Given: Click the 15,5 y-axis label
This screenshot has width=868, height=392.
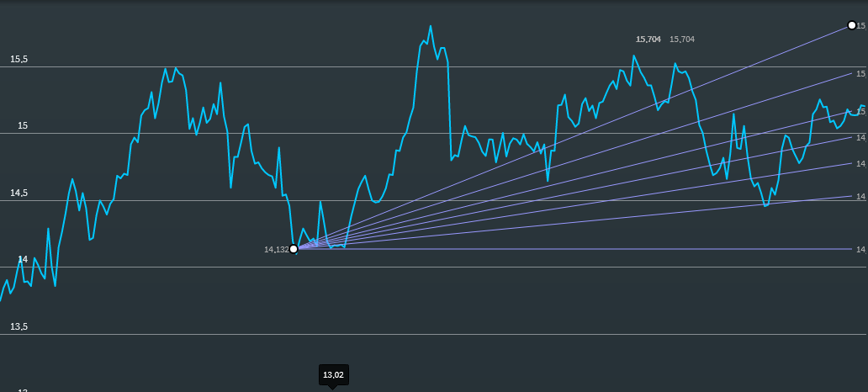Looking at the screenshot, I should (19, 60).
